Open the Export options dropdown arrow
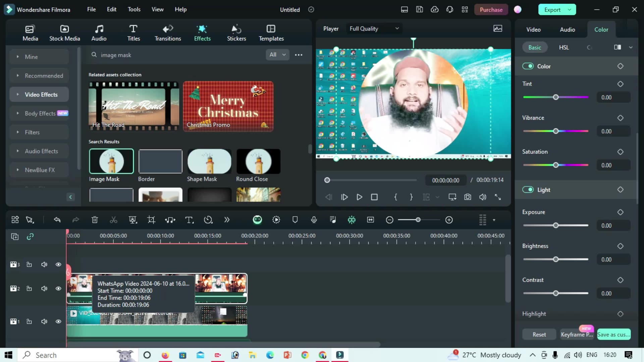The width and height of the screenshot is (644, 362). [x=569, y=9]
